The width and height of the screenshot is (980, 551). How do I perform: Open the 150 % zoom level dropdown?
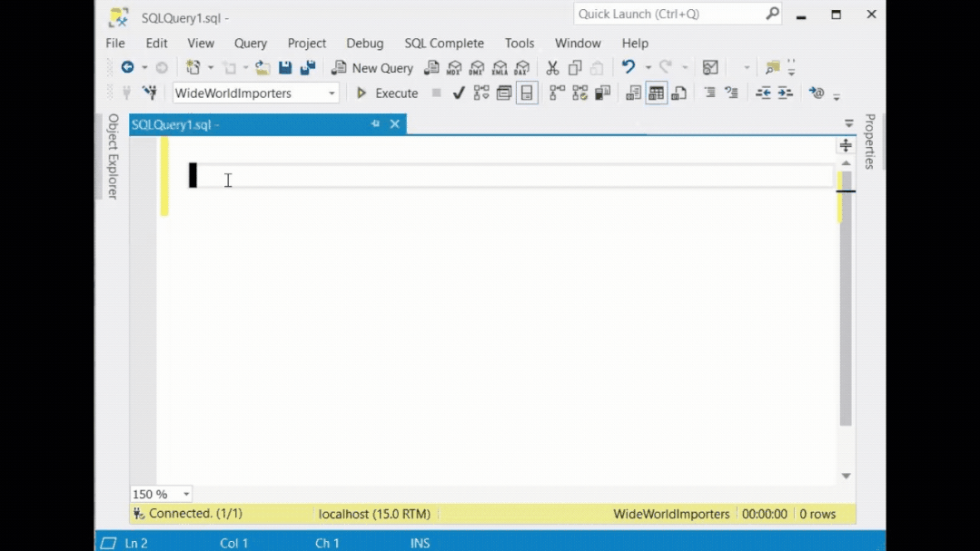[x=186, y=495]
